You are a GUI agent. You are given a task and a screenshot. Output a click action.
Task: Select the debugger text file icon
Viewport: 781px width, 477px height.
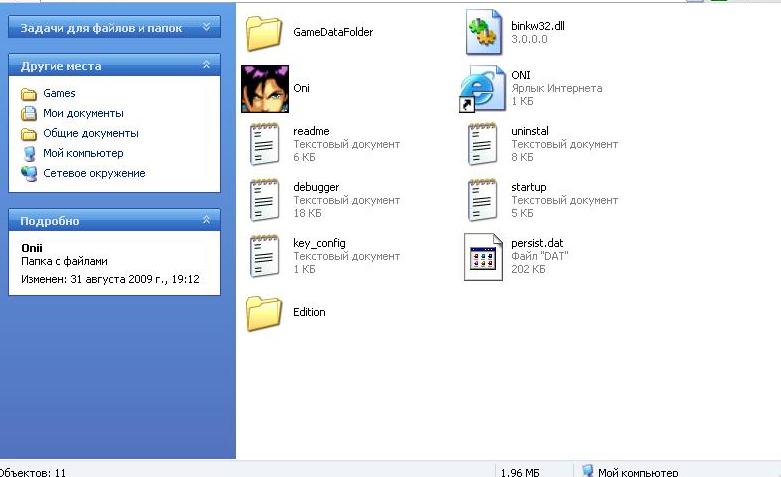click(265, 200)
